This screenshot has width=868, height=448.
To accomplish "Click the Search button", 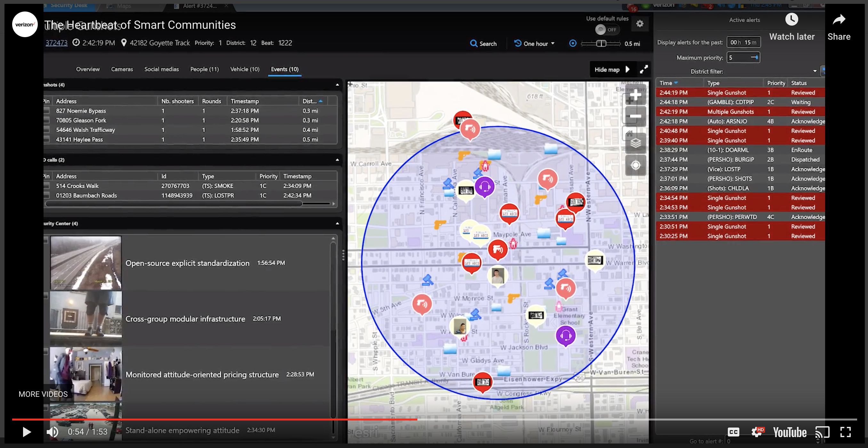I will [483, 44].
